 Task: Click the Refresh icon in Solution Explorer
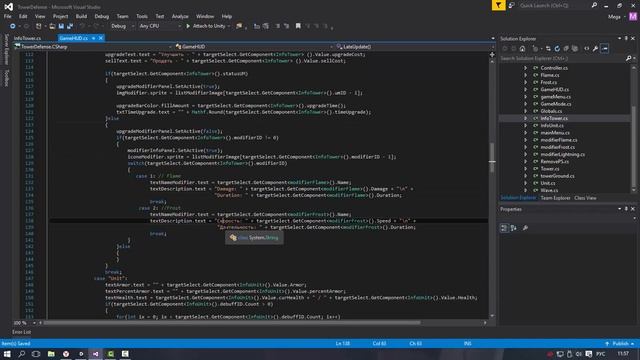pyautogui.click(x=557, y=49)
